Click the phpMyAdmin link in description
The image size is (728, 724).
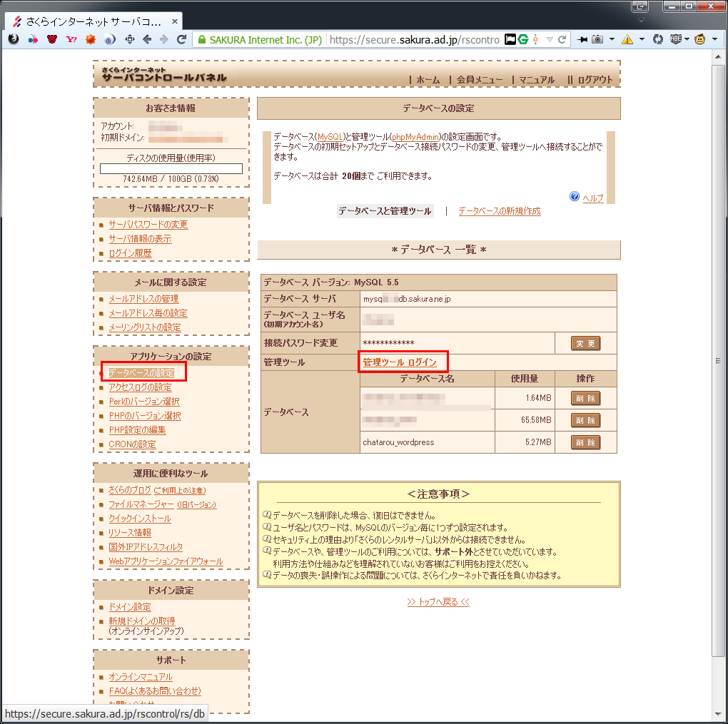click(x=415, y=136)
